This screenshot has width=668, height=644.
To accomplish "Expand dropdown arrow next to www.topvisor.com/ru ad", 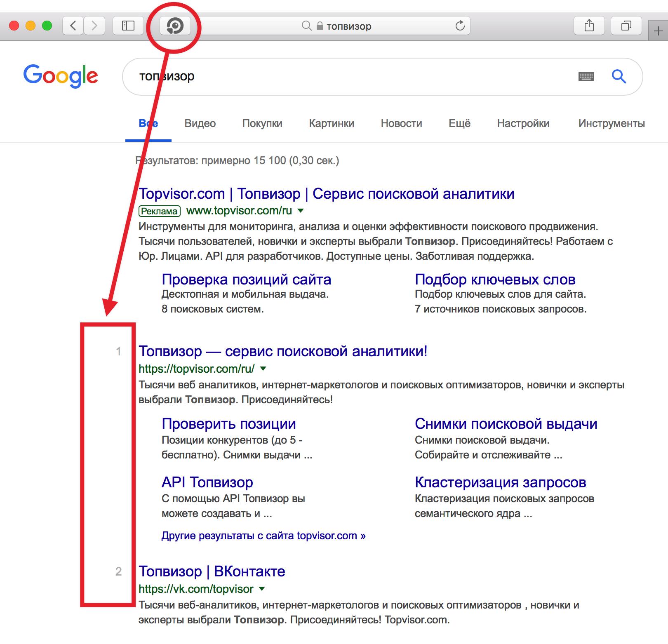I will point(301,211).
